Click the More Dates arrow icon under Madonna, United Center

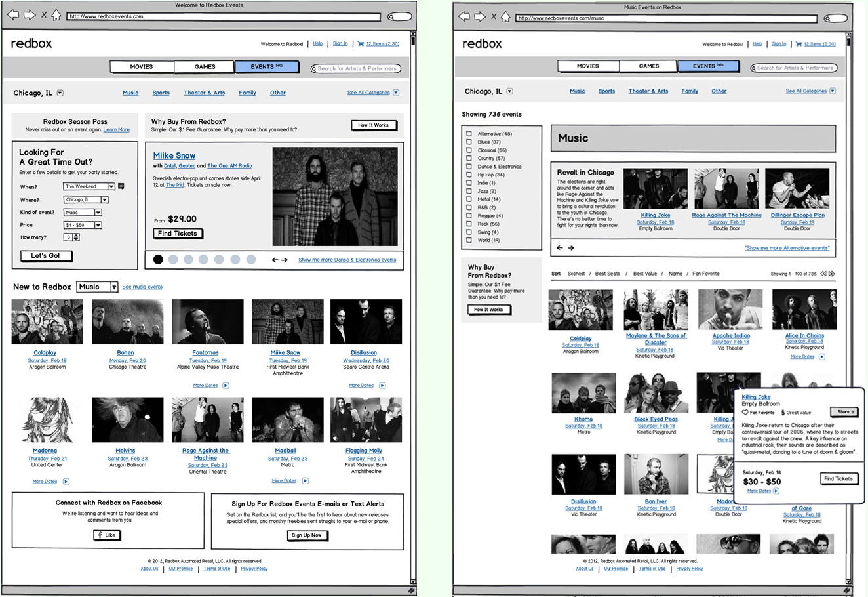[x=66, y=482]
